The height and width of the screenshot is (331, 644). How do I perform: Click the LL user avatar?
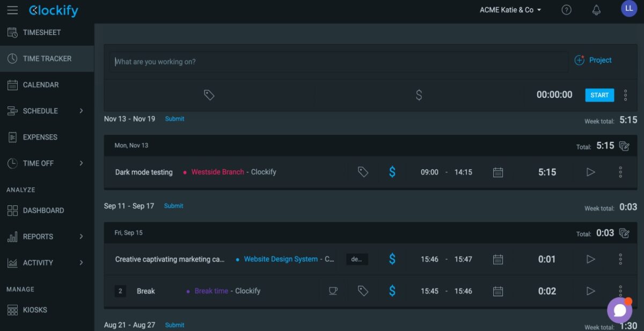click(628, 9)
